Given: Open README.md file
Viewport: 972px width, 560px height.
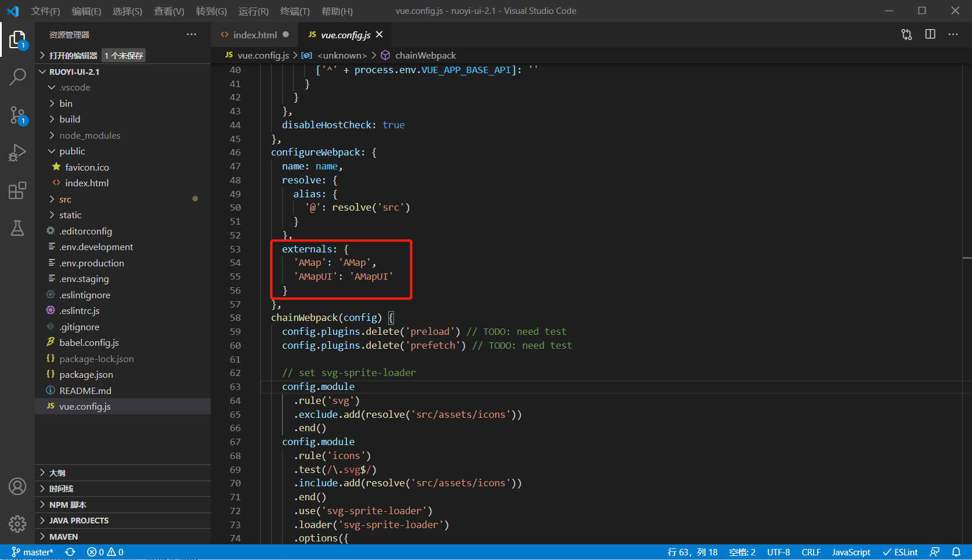Looking at the screenshot, I should tap(122, 391).
